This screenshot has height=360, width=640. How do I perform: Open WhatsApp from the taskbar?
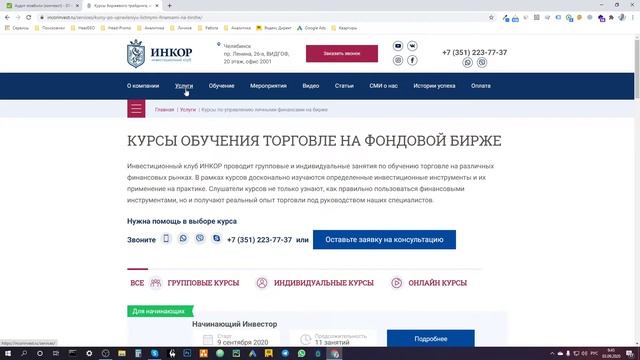301,353
